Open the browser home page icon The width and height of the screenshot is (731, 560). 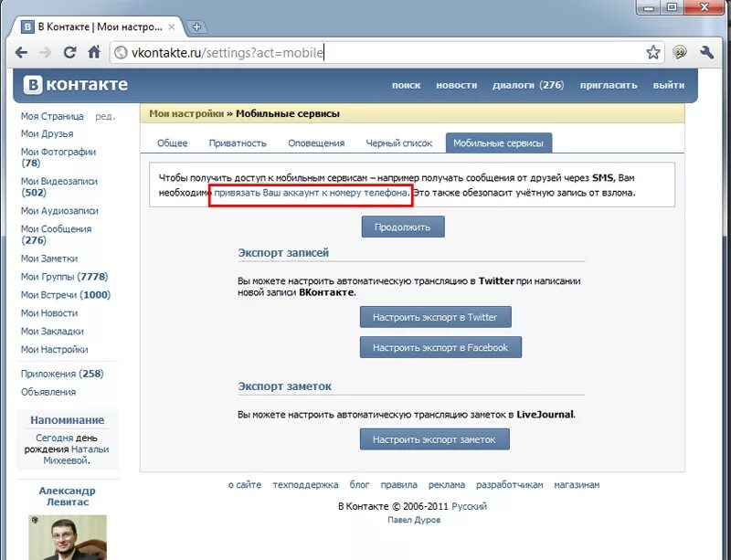(x=94, y=52)
